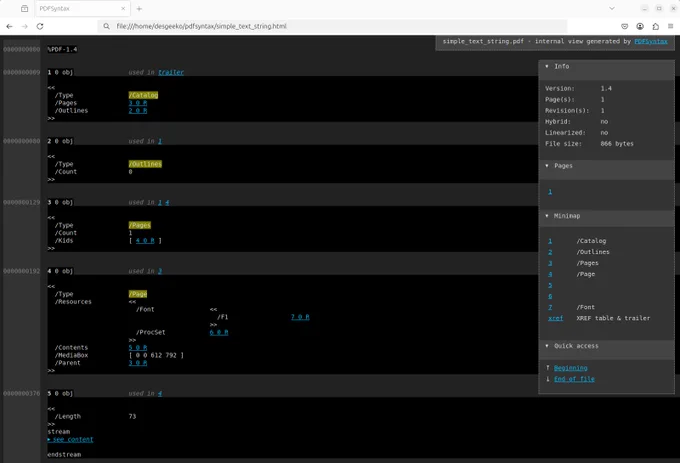The width and height of the screenshot is (680, 463).
Task: Follow the /F1 7 0 R font reference
Action: [300, 317]
